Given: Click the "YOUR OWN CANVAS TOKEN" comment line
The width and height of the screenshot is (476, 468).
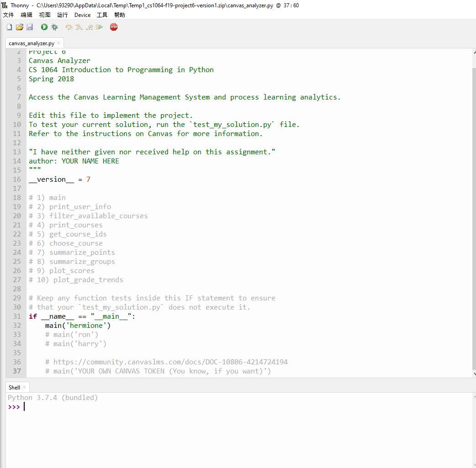Looking at the screenshot, I should click(x=158, y=371).
